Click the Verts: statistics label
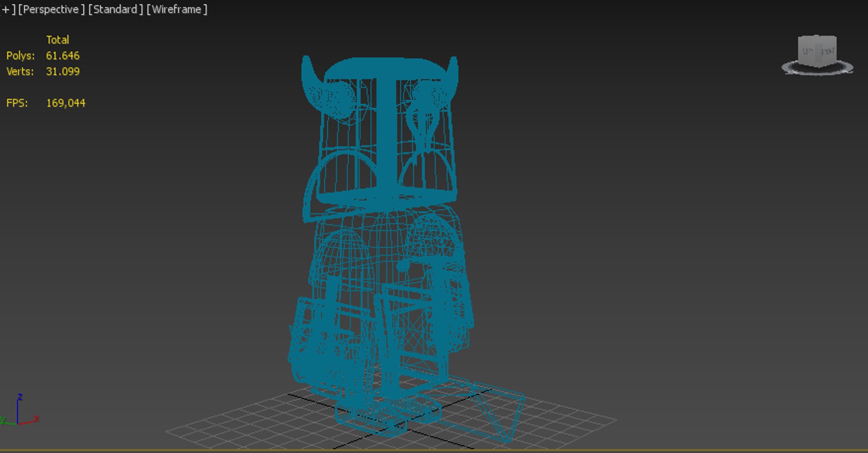The width and height of the screenshot is (868, 453). click(x=20, y=71)
